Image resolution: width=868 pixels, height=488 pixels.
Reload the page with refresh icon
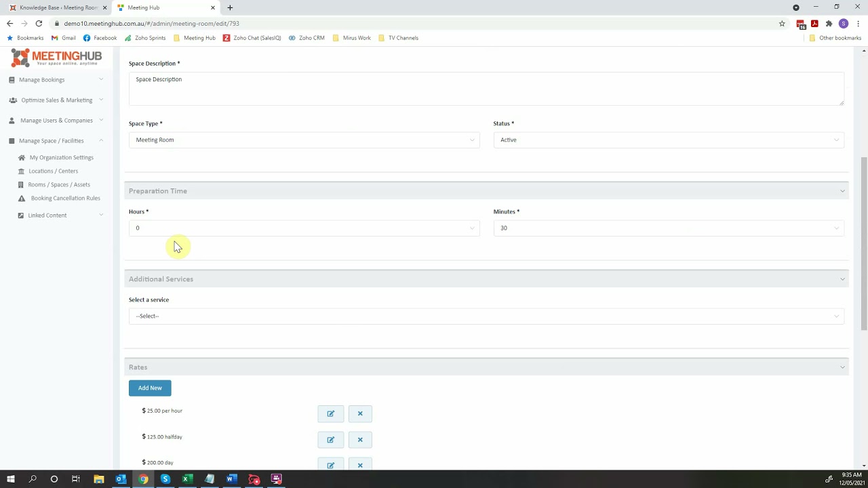pos(39,23)
